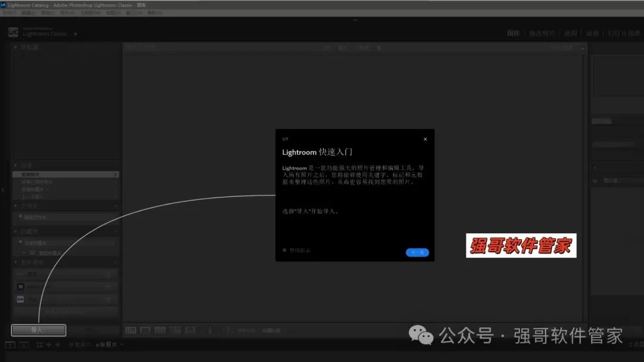Open the 视图 menu
This screenshot has width=644, height=362.
coord(113,13)
